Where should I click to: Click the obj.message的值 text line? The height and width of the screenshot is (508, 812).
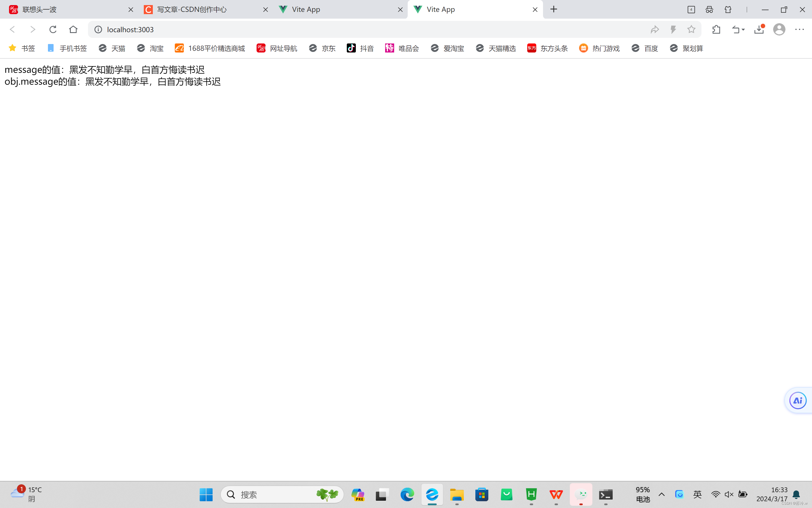112,82
